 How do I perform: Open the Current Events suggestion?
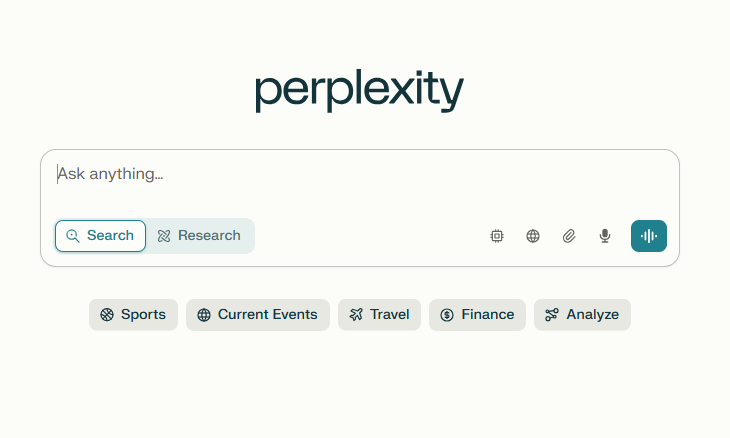[258, 315]
